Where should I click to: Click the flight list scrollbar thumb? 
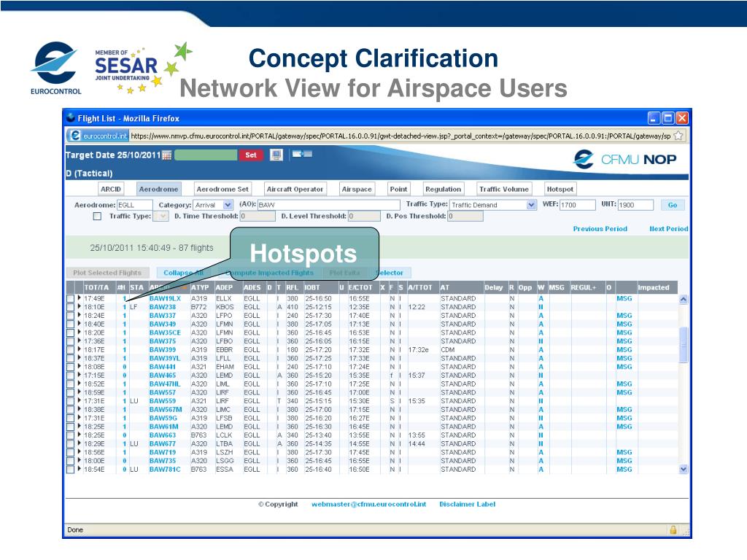684,344
